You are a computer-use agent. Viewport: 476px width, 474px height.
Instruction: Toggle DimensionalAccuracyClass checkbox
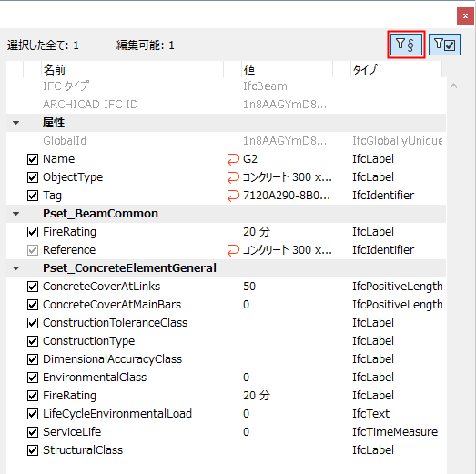[33, 359]
